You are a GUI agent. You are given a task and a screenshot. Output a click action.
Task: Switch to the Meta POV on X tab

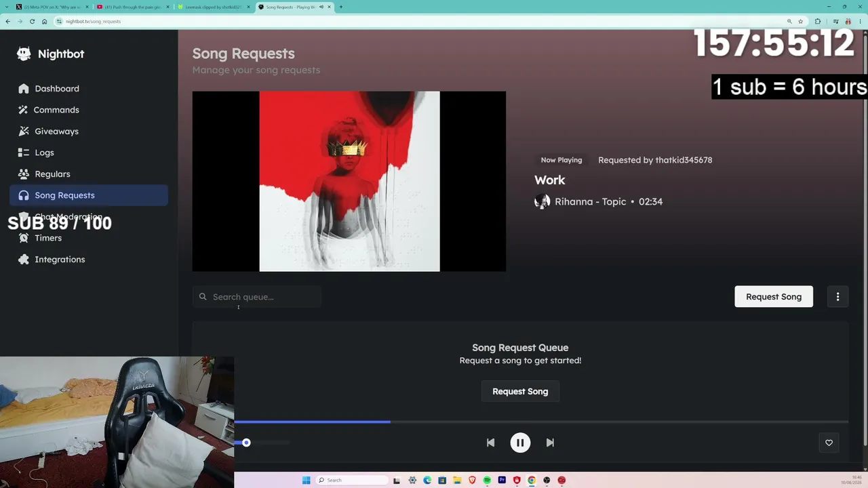[x=53, y=7]
